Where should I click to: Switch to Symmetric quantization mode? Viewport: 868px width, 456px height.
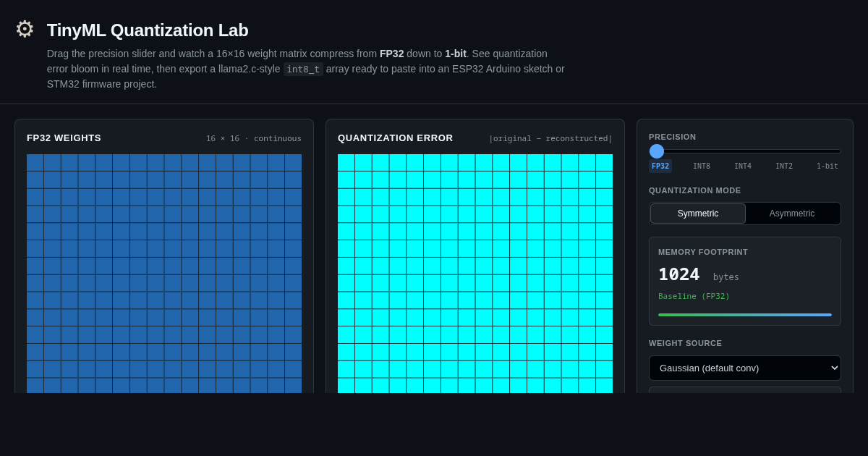pos(698,214)
